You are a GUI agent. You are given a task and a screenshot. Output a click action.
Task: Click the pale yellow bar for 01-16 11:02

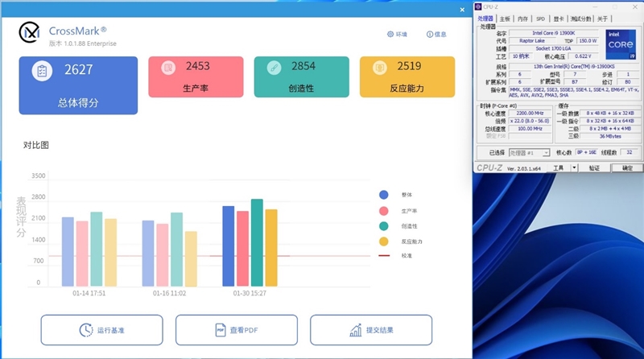coord(191,258)
